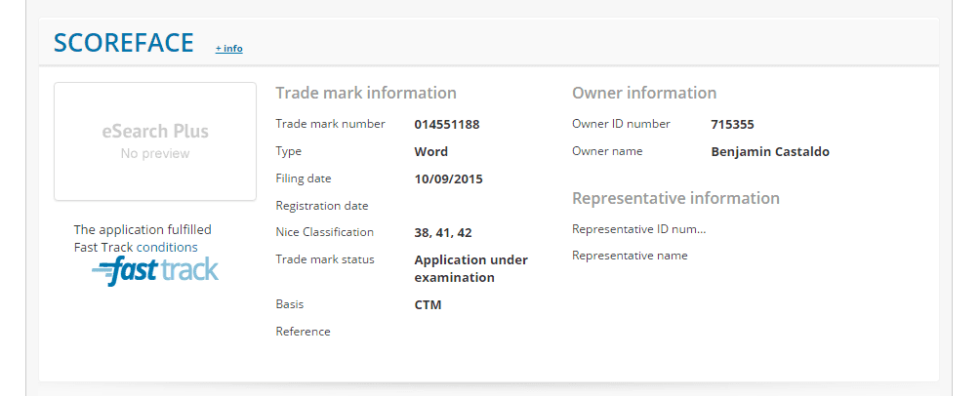
Task: Click owner name Benjamin Castaldo
Action: (x=770, y=152)
